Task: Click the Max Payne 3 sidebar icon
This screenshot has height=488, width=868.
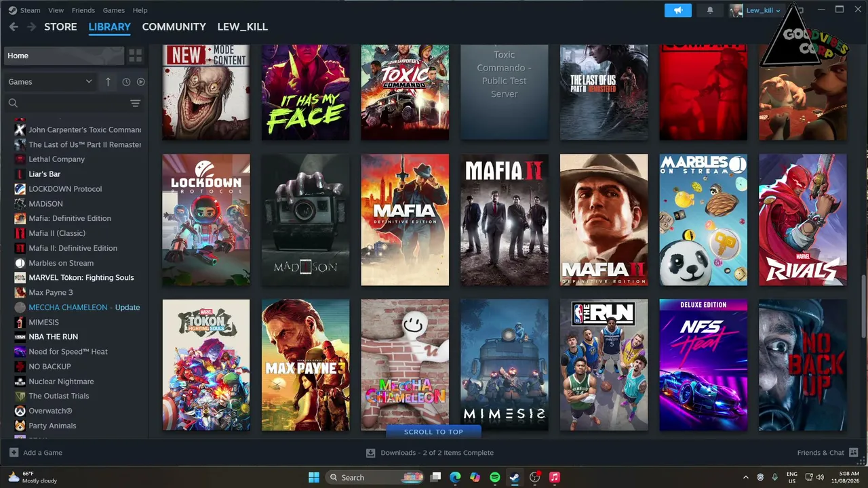Action: (x=20, y=292)
